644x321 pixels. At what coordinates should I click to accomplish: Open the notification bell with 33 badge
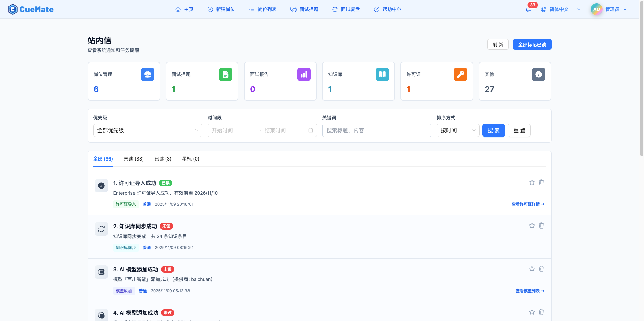528,9
